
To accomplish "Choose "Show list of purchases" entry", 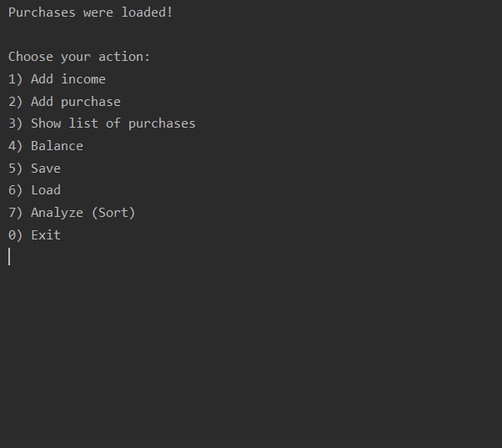I will coord(113,123).
